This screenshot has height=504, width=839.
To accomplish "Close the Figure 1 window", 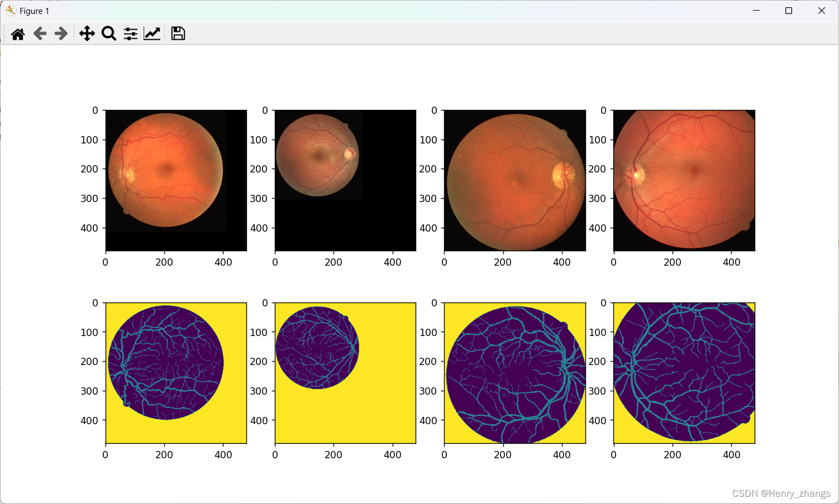I will 822,11.
